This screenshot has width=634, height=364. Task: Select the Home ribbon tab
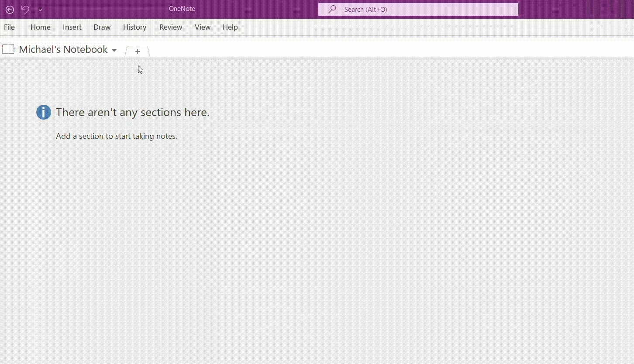pos(40,27)
